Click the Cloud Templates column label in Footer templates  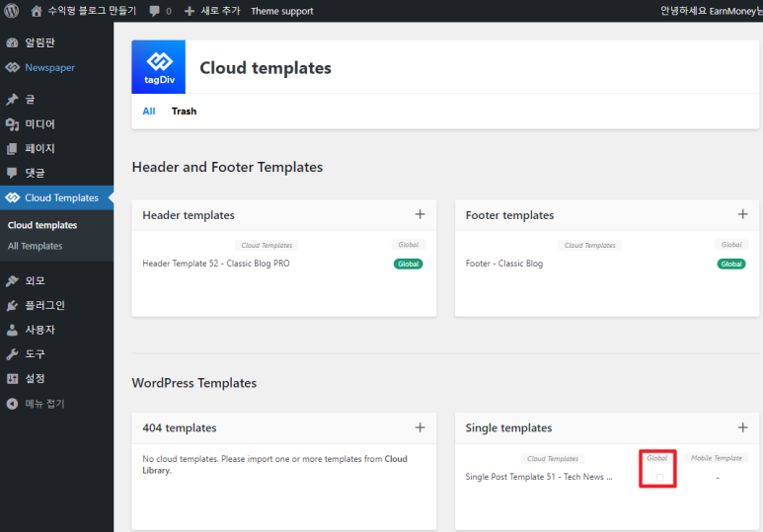tap(589, 246)
